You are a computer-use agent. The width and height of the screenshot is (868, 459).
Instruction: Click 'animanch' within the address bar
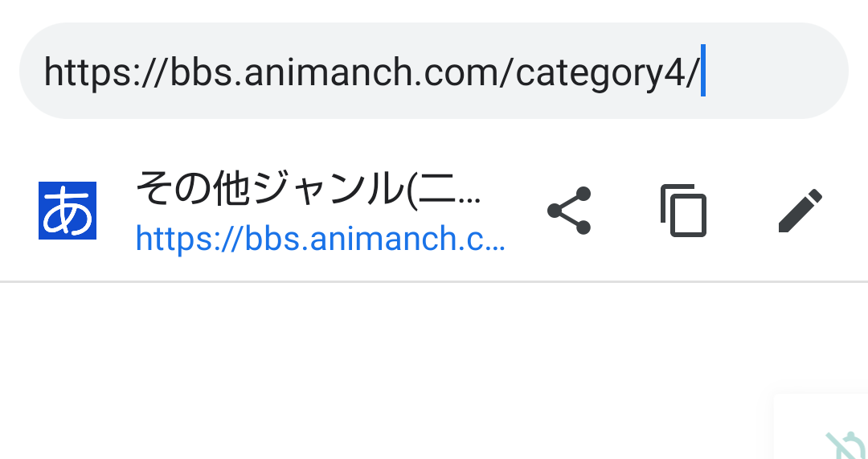[x=327, y=72]
